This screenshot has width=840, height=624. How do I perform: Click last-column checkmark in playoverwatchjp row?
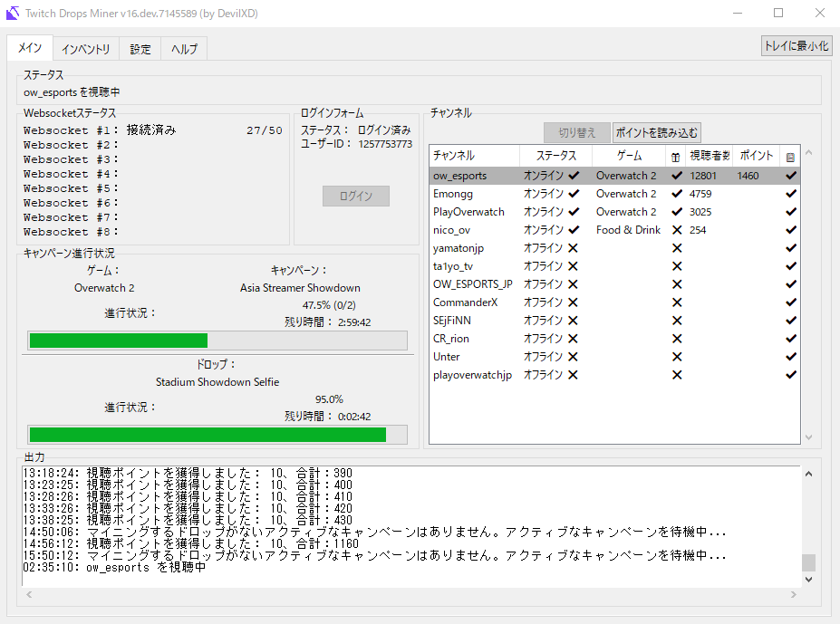[791, 375]
